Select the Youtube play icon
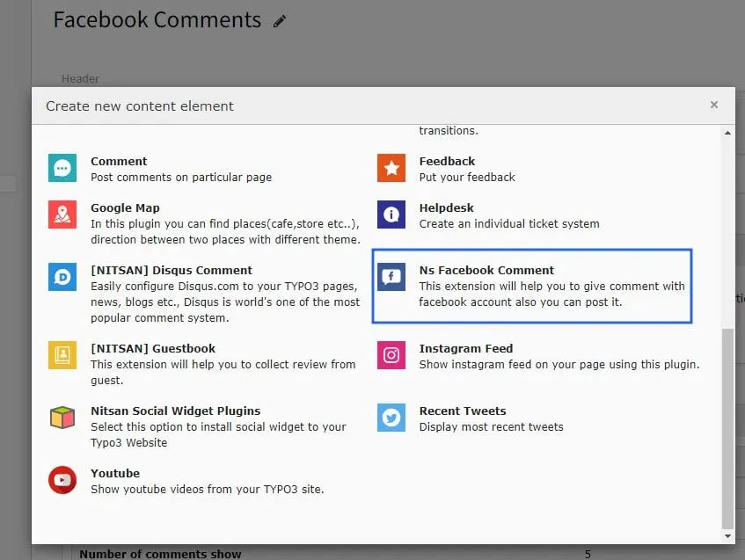This screenshot has width=745, height=560. click(x=62, y=480)
